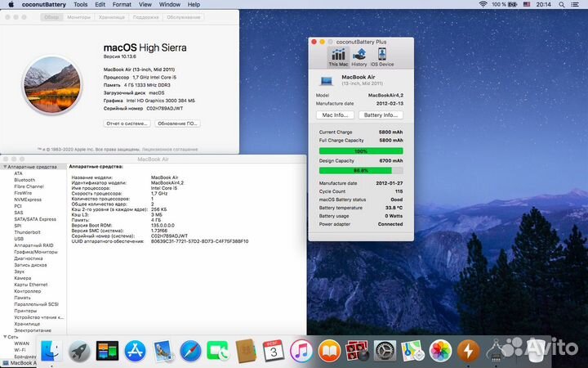The height and width of the screenshot is (368, 588).
Task: Select USB in the hardware tree
Action: point(19,239)
